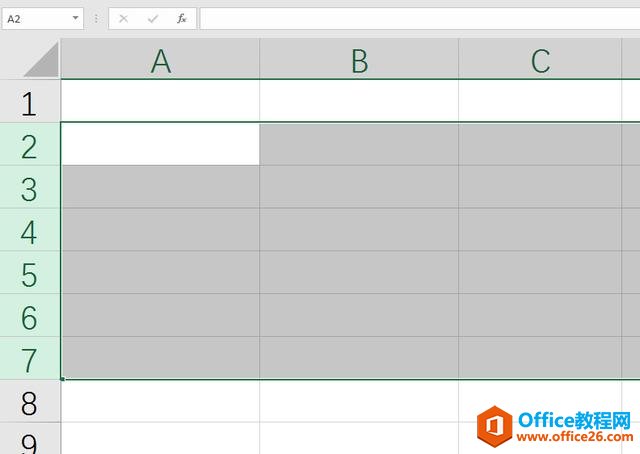Click the orange Office logo icon
640x454 pixels.
pyautogui.click(x=493, y=426)
